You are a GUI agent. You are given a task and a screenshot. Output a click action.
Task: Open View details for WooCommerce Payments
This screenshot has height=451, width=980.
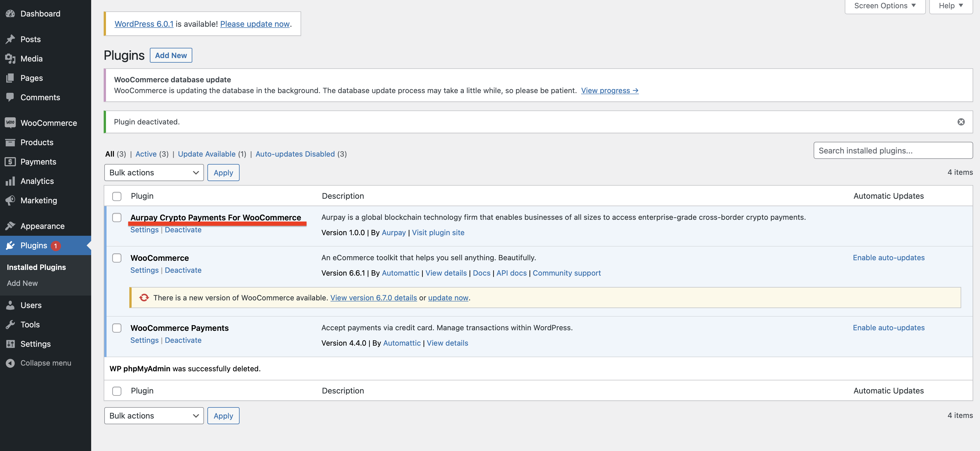447,343
